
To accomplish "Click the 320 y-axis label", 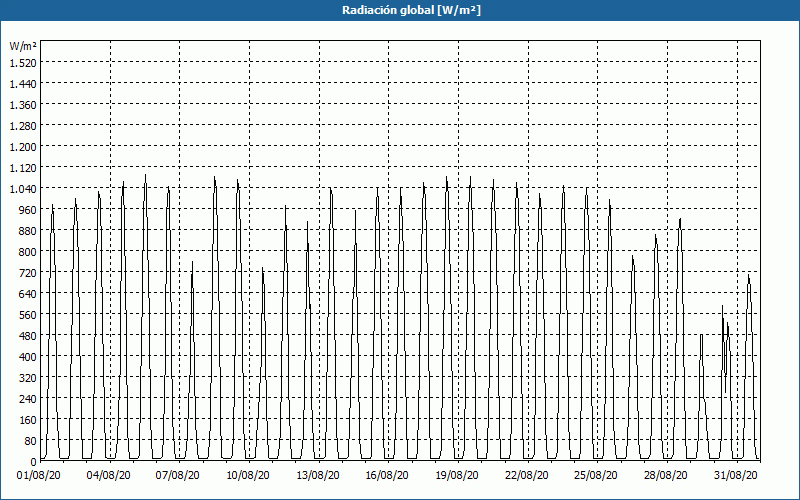I will (x=28, y=378).
